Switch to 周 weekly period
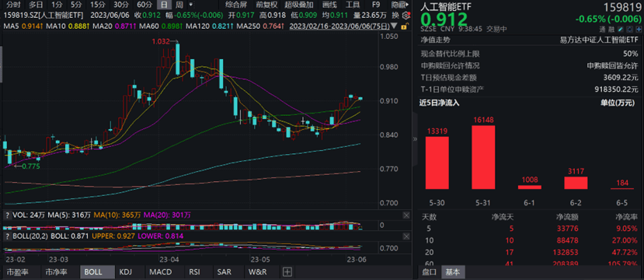Viewport: 644px width, 280px height. click(179, 5)
